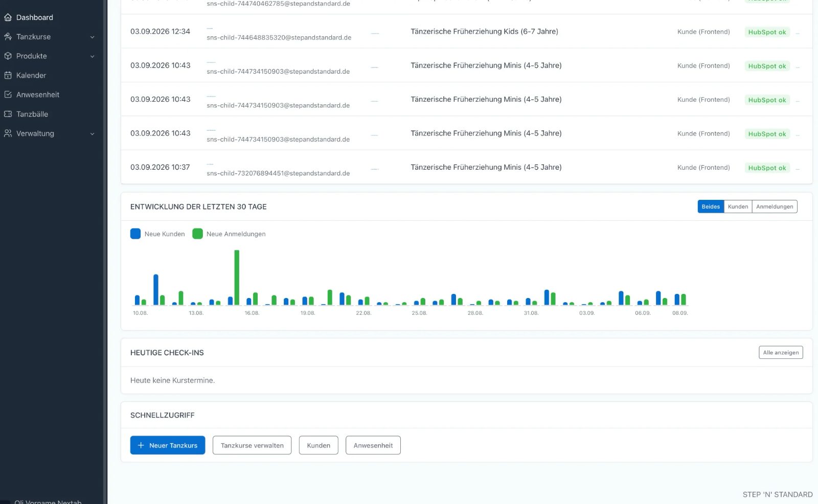
Task: Expand the Verwaltung submenu chevron
Action: tap(93, 134)
